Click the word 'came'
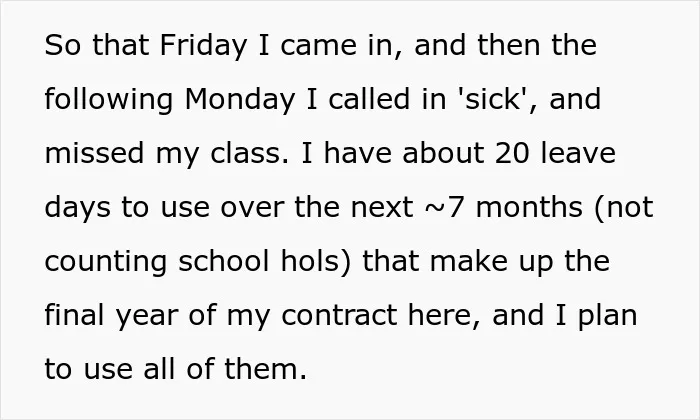This screenshot has width=700, height=420. click(x=319, y=46)
